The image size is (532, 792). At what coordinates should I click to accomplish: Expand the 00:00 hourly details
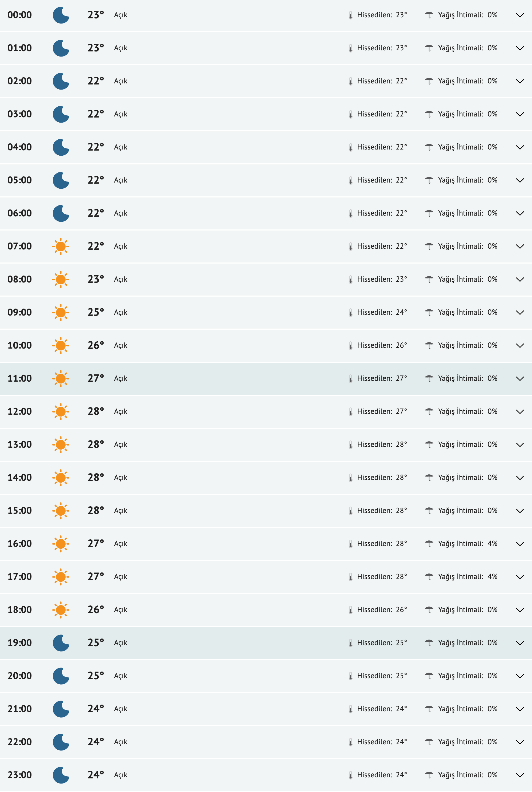pyautogui.click(x=519, y=15)
